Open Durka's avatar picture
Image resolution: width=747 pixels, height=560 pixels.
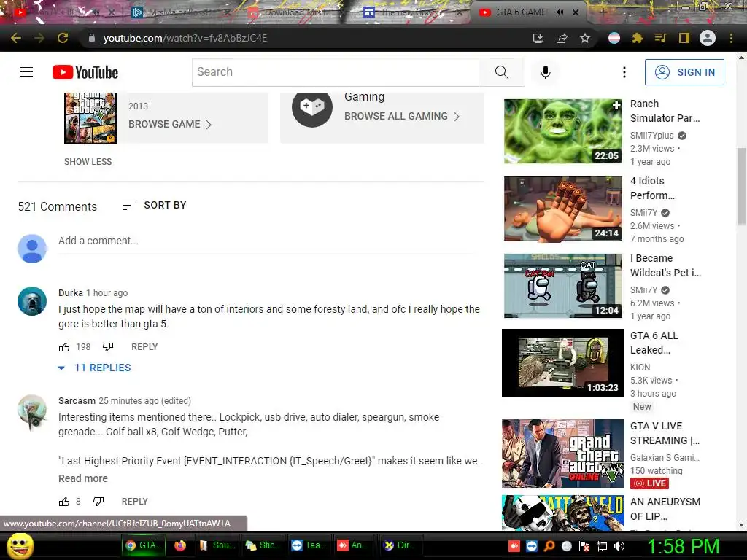point(32,301)
